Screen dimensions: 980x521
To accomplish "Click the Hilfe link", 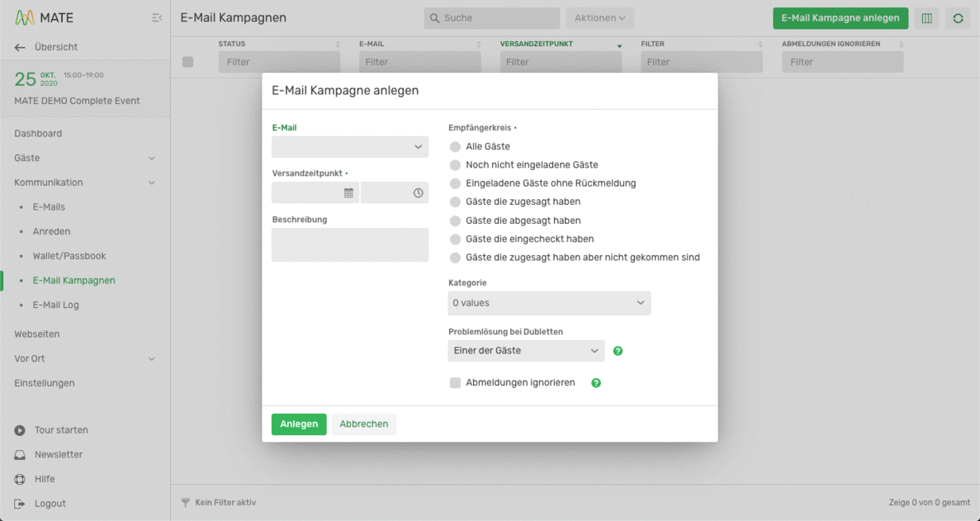I will (45, 480).
